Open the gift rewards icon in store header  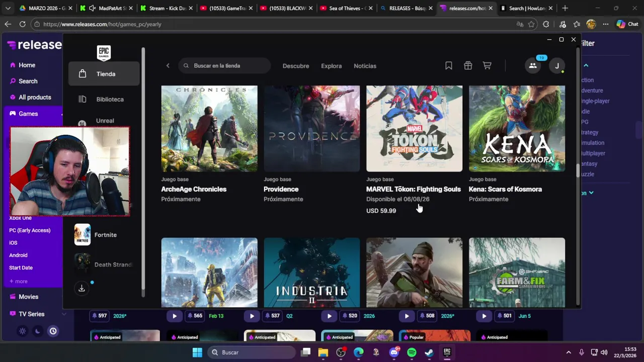click(x=468, y=66)
